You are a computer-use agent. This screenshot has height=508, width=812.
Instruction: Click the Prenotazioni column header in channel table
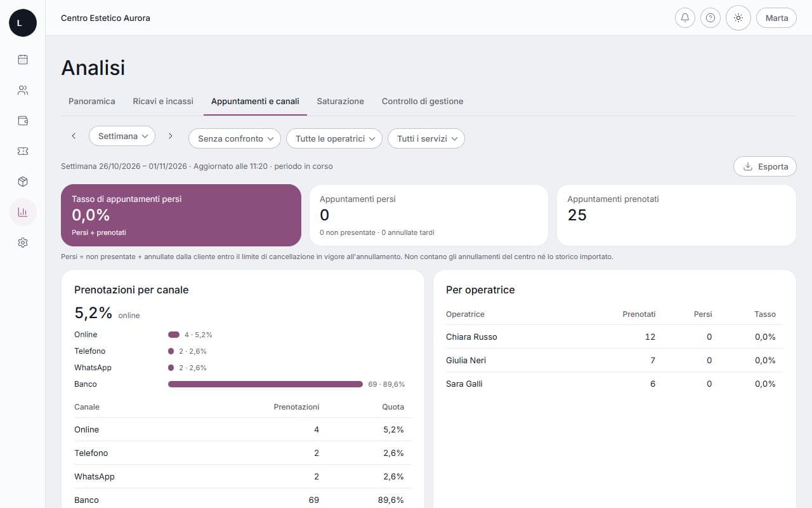point(296,407)
